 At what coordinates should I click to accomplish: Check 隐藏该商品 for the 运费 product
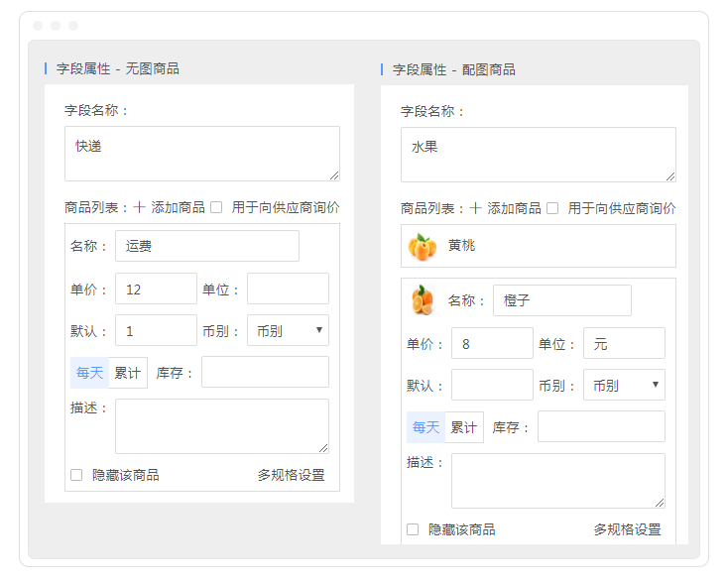[76, 475]
